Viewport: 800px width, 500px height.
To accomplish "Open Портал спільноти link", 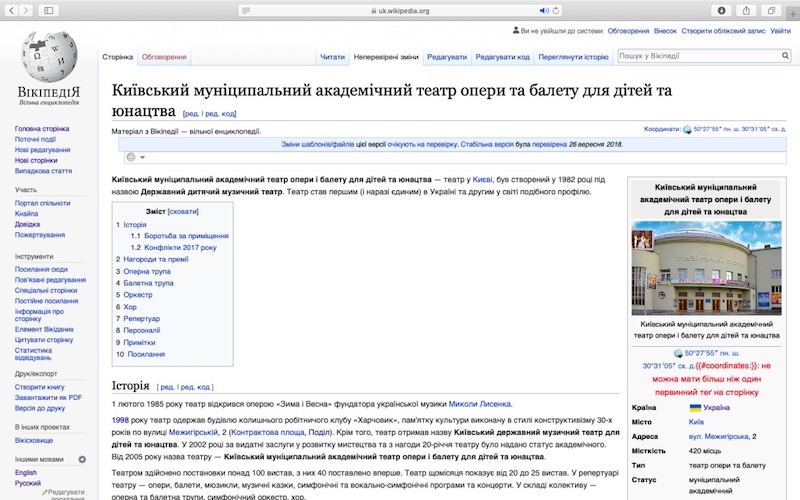I will 42,203.
